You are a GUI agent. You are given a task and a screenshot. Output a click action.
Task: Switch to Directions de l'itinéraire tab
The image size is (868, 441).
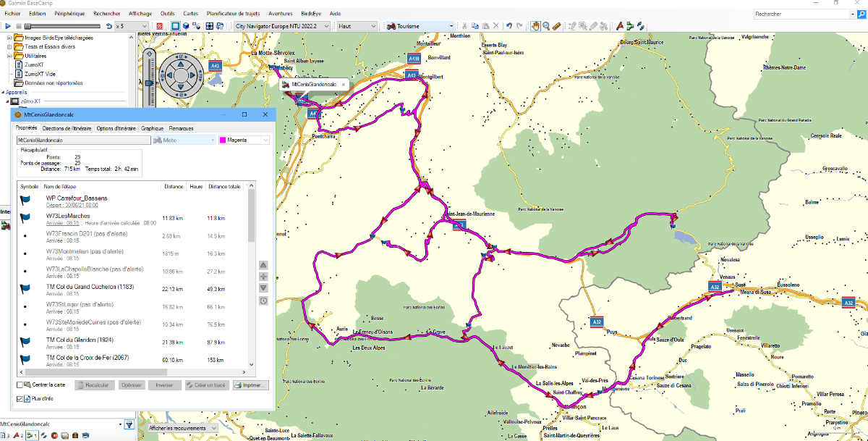coord(67,127)
